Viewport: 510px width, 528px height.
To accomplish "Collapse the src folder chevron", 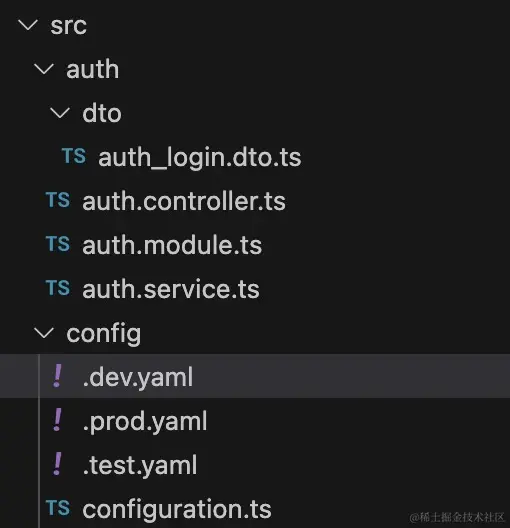I will point(28,25).
